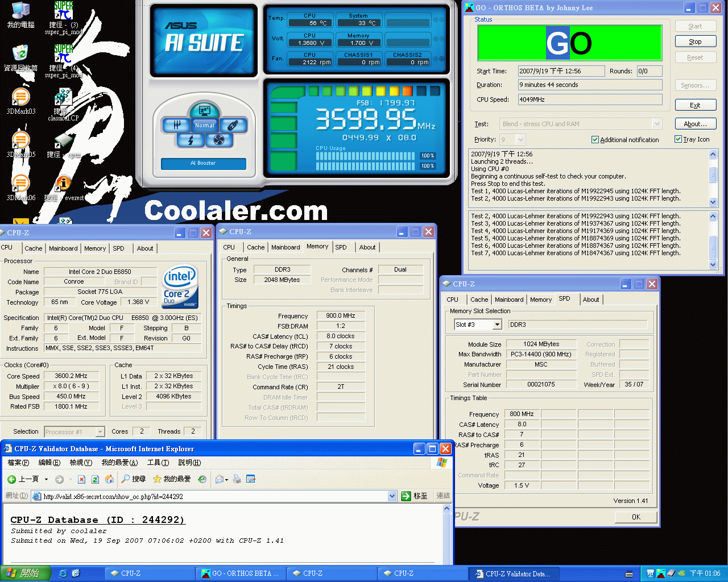Open the 3DMark03 desktop shortcut
This screenshot has width=728, height=582.
[20, 102]
